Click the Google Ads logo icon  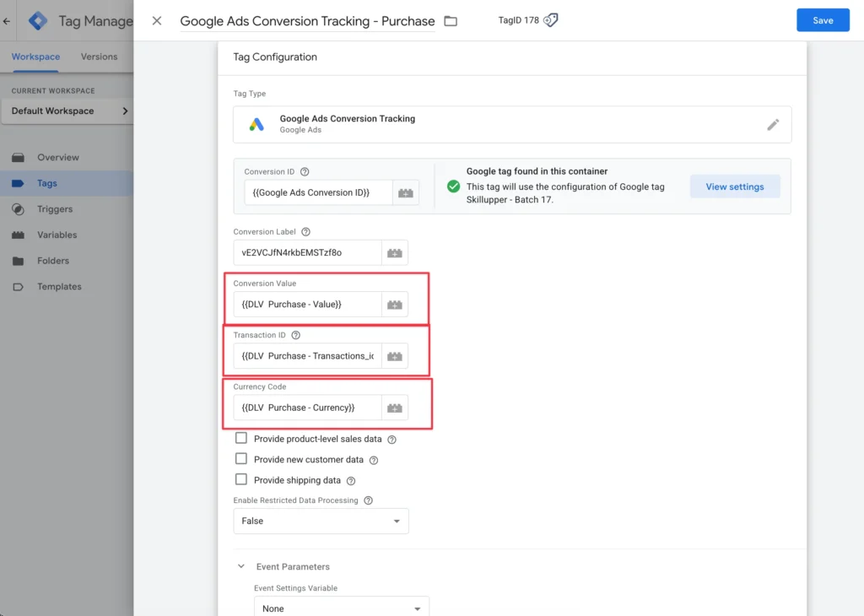(x=256, y=125)
